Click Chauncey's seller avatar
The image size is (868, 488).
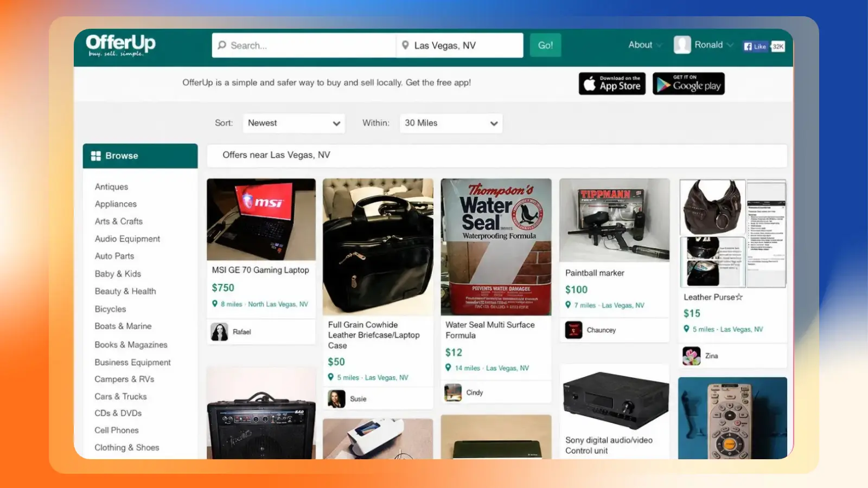coord(573,330)
